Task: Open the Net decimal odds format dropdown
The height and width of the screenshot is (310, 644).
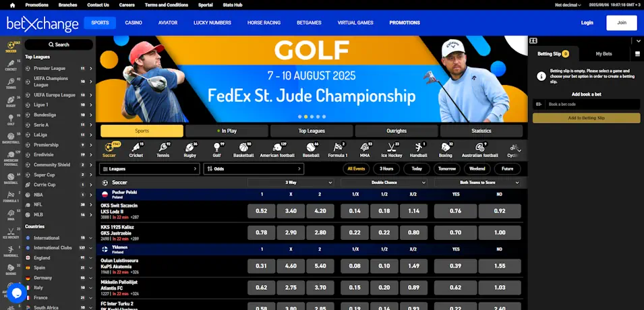Action: click(x=568, y=5)
